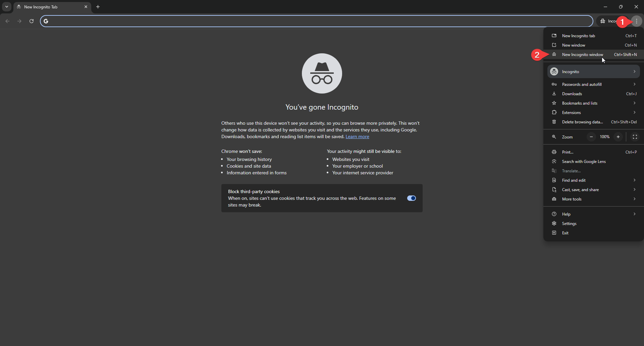The height and width of the screenshot is (346, 644).
Task: Choose Exit from the menu
Action: tap(594, 233)
